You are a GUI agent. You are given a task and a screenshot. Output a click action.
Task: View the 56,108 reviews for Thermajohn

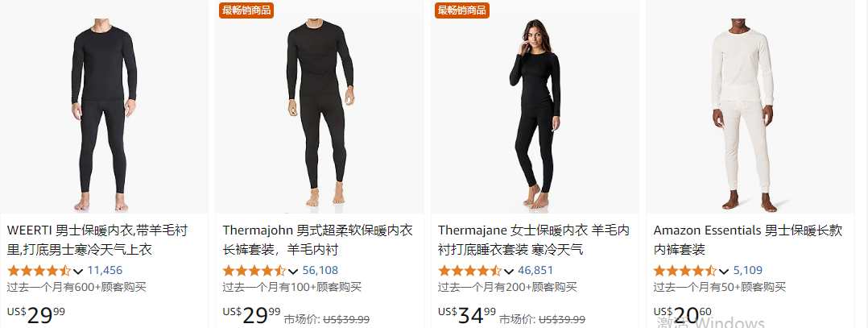[320, 271]
